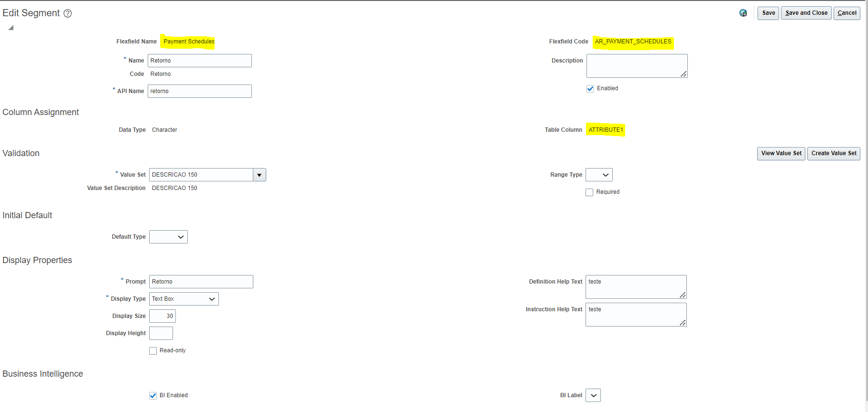Focus the Name input field
This screenshot has height=412, width=868.
click(x=200, y=61)
